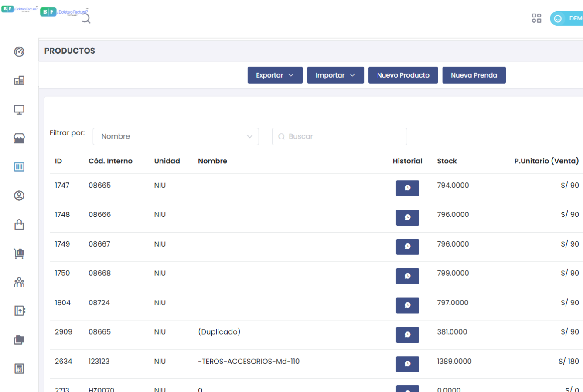
Task: Open the people group icon in sidebar
Action: (19, 283)
